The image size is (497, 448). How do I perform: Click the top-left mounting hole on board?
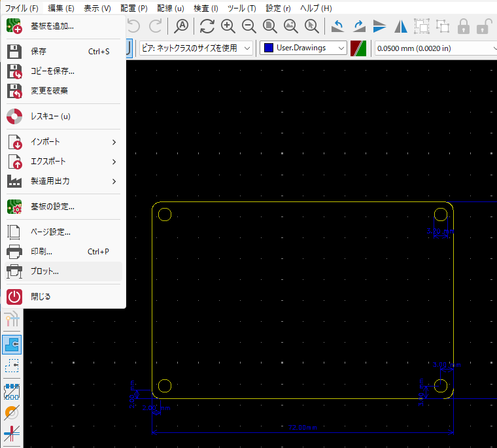pos(165,215)
